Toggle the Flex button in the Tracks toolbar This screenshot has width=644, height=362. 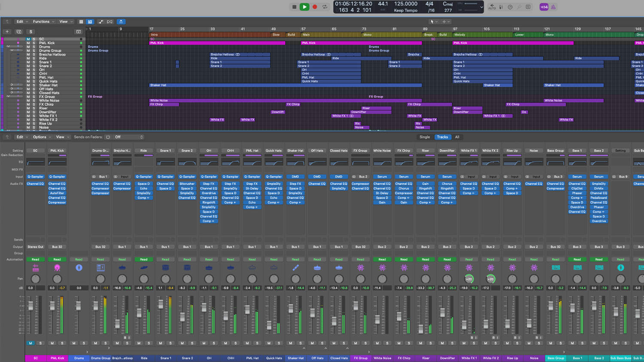point(110,21)
